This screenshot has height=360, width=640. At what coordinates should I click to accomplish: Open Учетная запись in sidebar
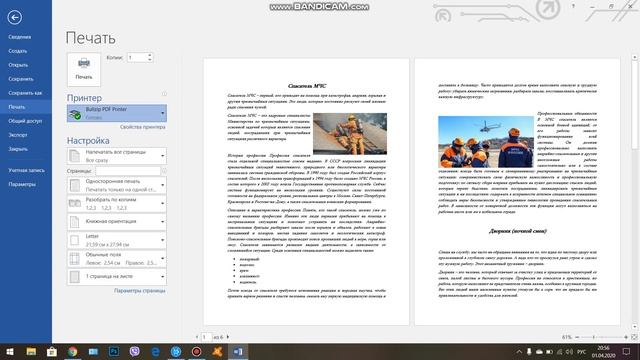(x=27, y=170)
